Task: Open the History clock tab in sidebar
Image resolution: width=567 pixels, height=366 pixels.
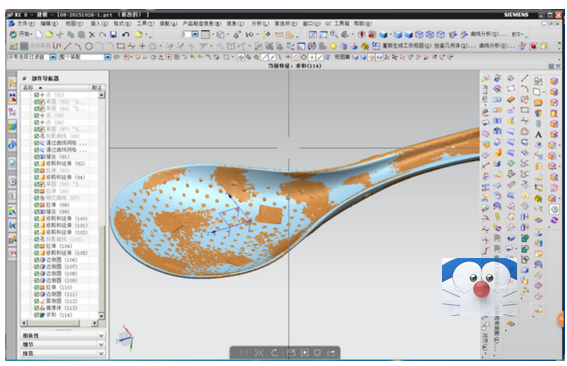Action: [12, 182]
